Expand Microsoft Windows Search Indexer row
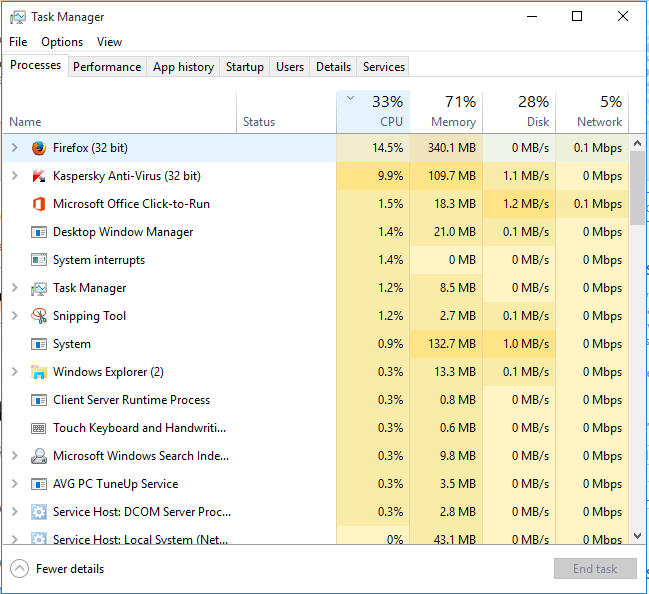 (15, 455)
